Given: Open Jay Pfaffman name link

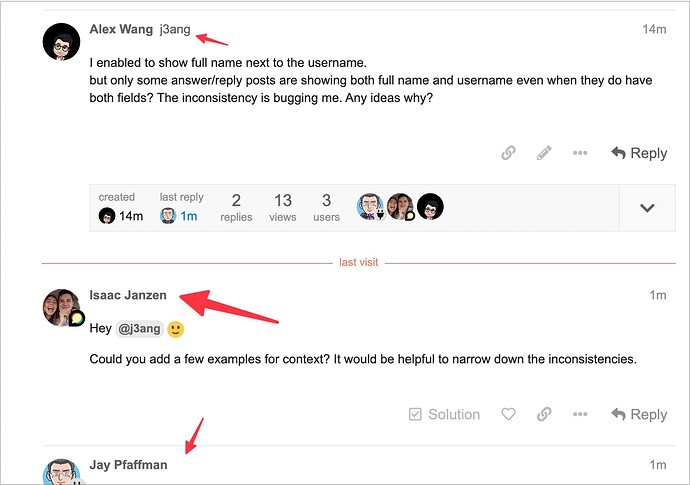Looking at the screenshot, I should click(x=128, y=465).
